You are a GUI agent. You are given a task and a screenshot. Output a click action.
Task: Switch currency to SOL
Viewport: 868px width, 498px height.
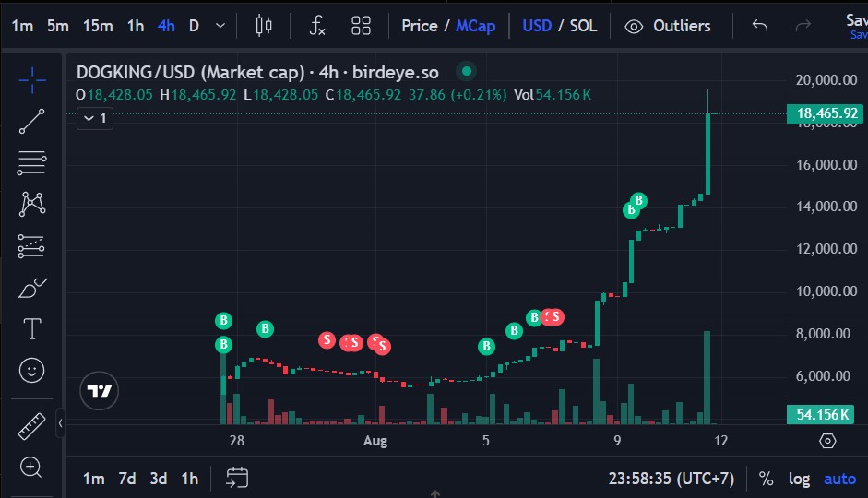[x=584, y=26]
